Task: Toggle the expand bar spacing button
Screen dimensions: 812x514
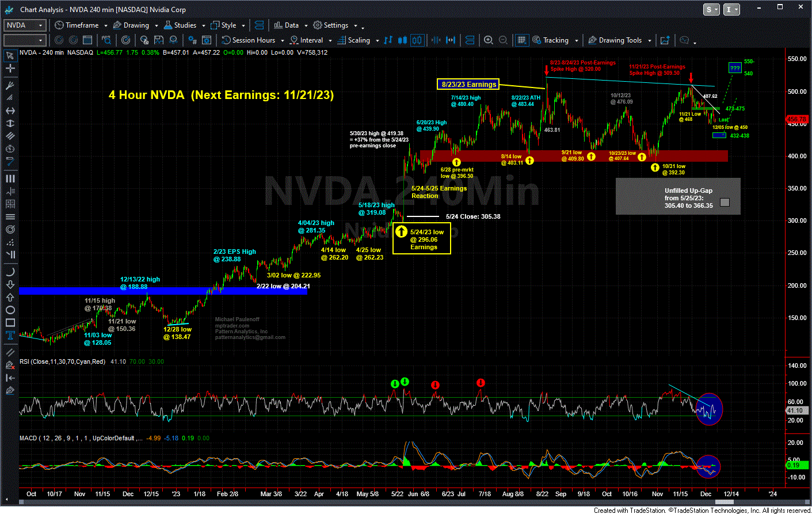Action: (x=451, y=40)
